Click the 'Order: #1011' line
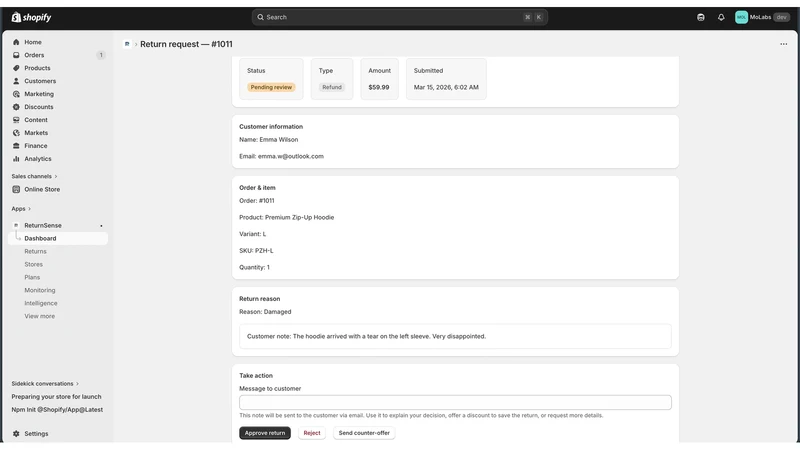 coord(257,201)
